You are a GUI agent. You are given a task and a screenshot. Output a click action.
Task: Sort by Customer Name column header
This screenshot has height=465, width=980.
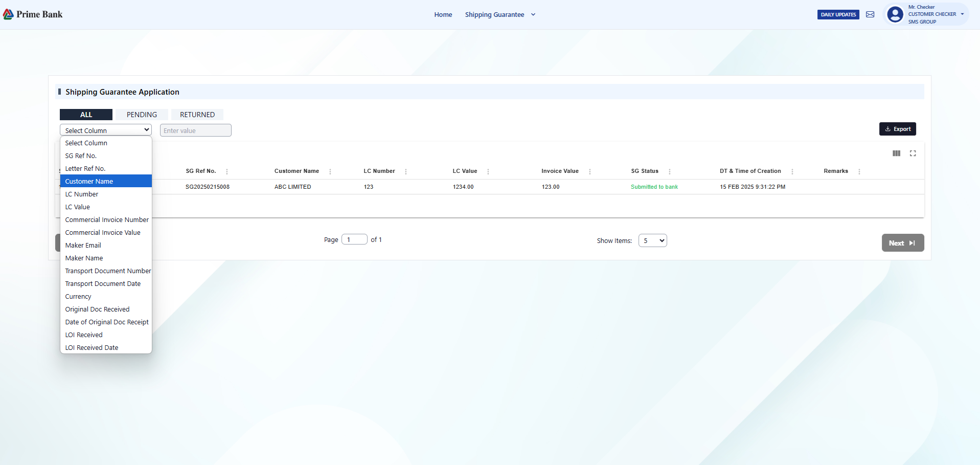[x=297, y=171]
